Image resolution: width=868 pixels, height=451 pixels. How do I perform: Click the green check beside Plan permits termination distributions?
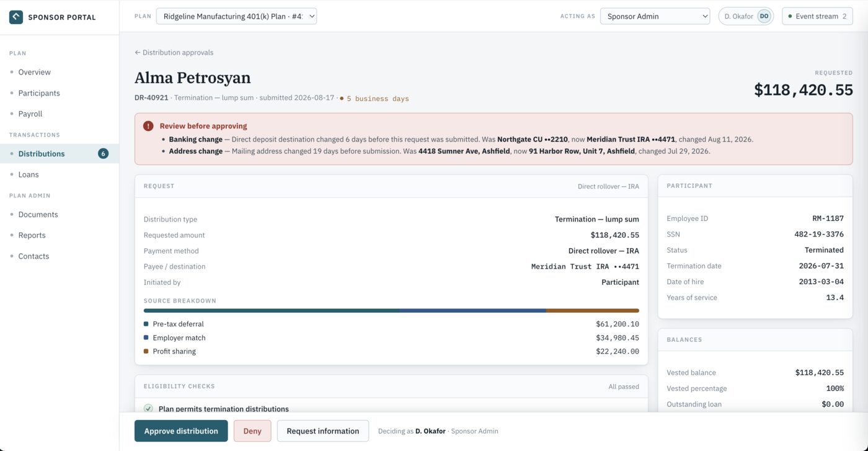pyautogui.click(x=148, y=408)
